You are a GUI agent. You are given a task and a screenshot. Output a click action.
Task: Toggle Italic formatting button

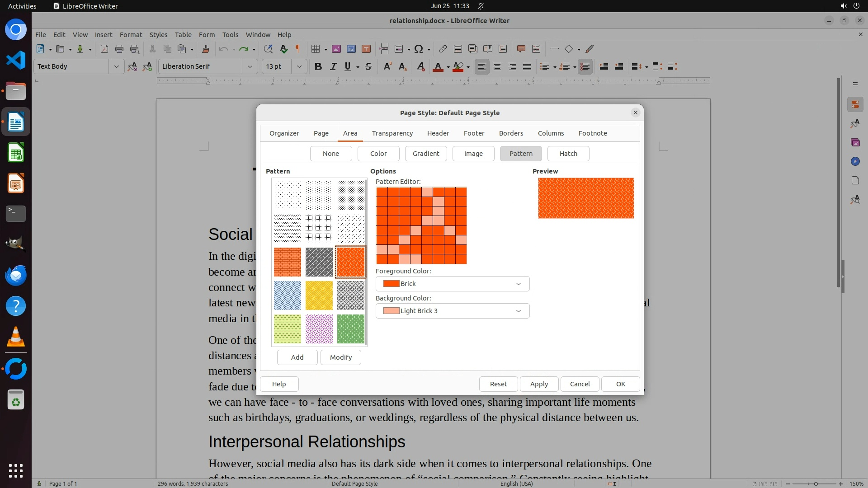333,66
